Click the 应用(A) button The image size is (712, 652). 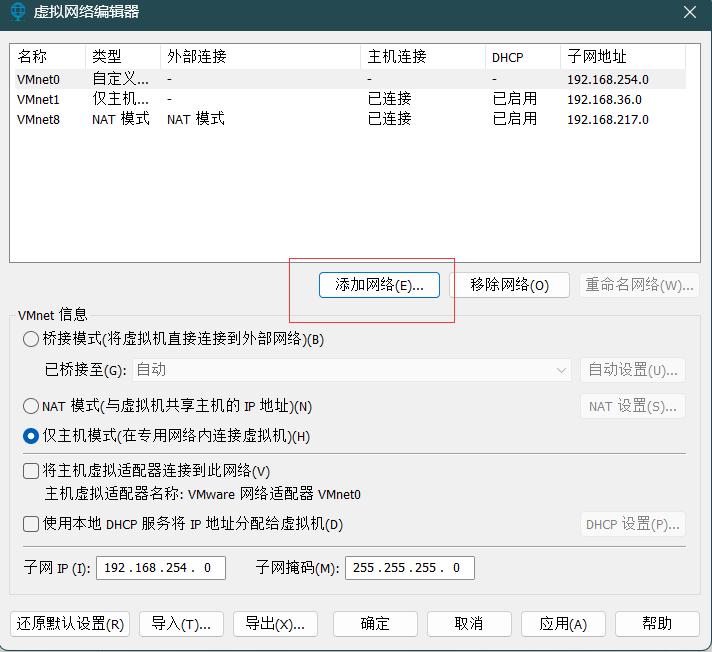tap(563, 624)
